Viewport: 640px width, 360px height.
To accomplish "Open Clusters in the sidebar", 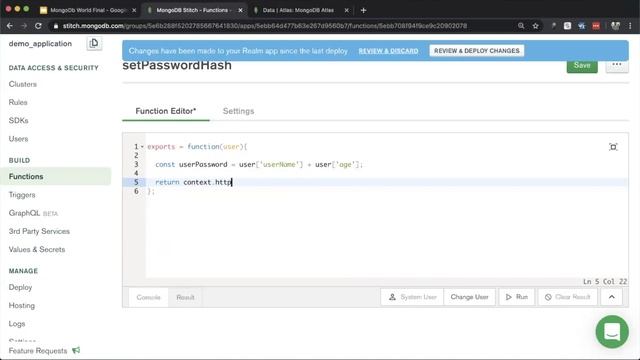I will tap(23, 84).
